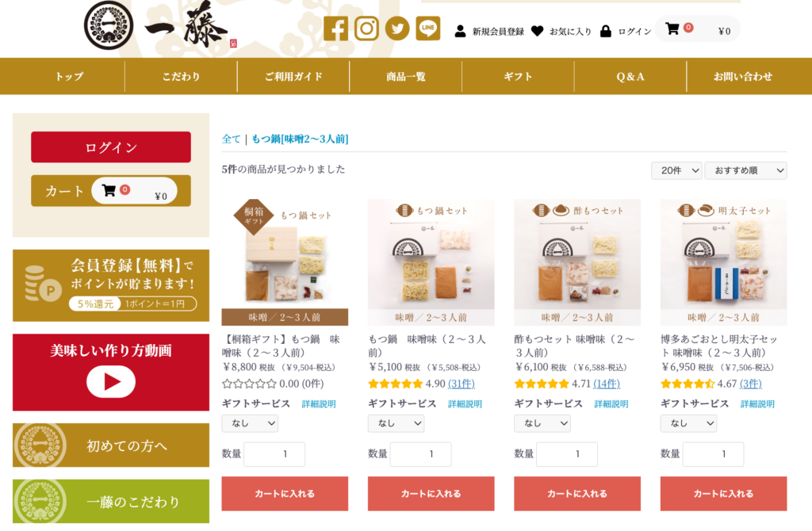Open the 酢もつセット product thumbnail
Image resolution: width=812 pixels, height=531 pixels.
click(x=577, y=262)
